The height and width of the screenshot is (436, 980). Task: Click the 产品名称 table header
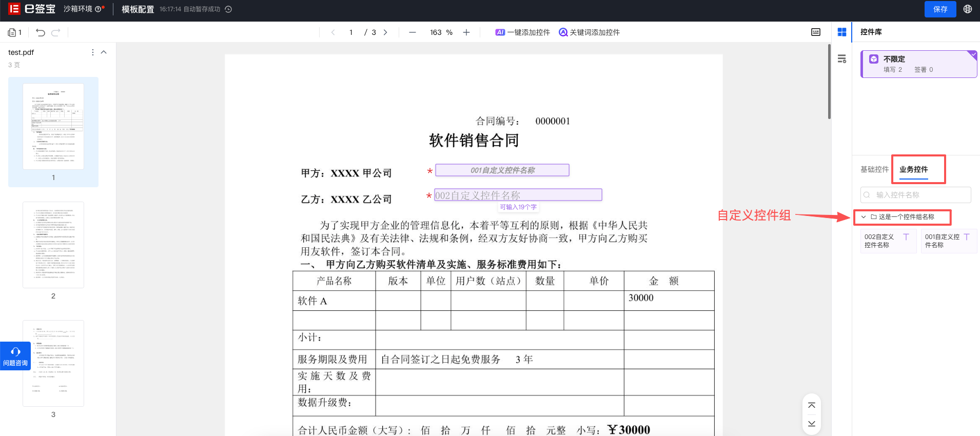tap(334, 281)
